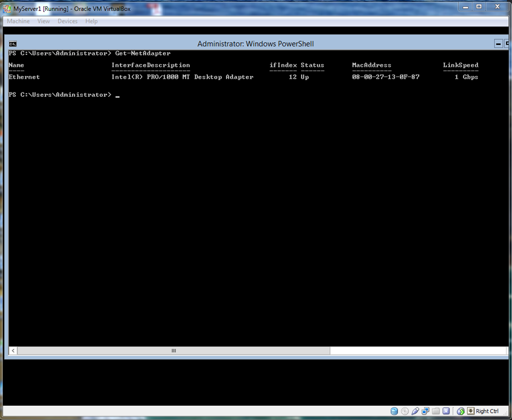Click the PowerShell horizontal scrollbar thumb
512x420 pixels.
click(x=174, y=351)
